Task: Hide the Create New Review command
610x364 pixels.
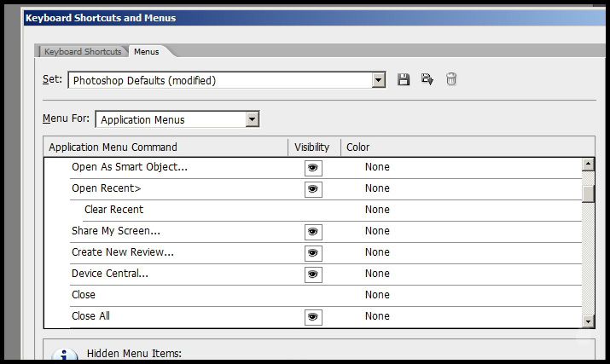Action: click(313, 253)
